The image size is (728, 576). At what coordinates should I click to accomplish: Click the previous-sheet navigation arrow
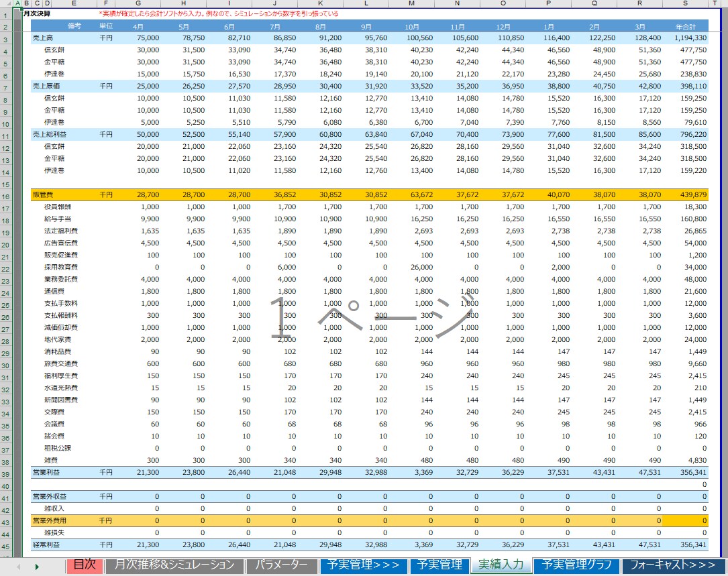[x=19, y=566]
